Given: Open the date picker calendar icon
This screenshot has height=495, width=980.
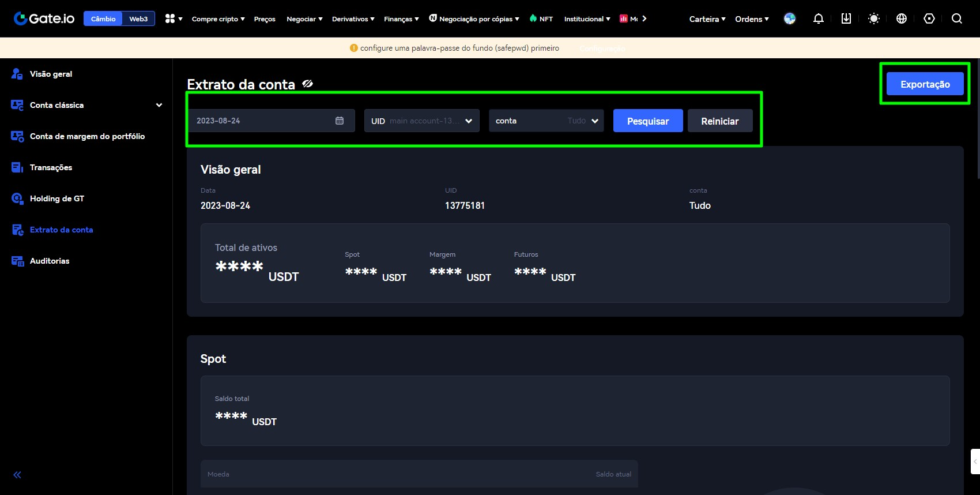Looking at the screenshot, I should 340,121.
